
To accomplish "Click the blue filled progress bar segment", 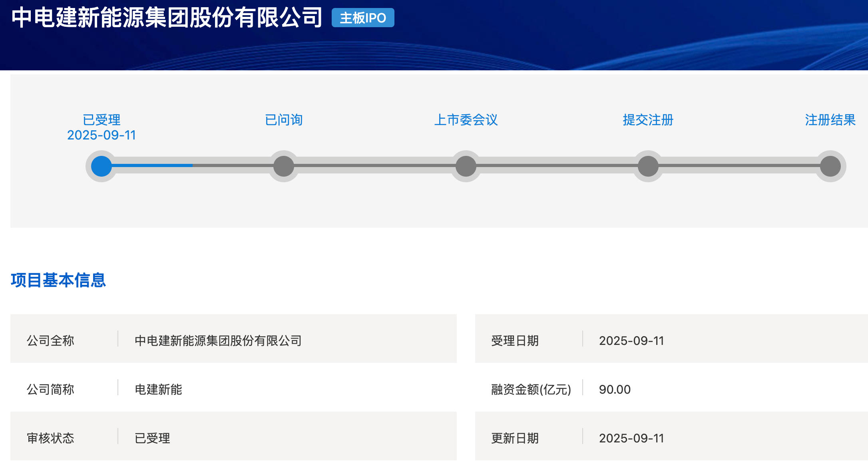I will [152, 165].
